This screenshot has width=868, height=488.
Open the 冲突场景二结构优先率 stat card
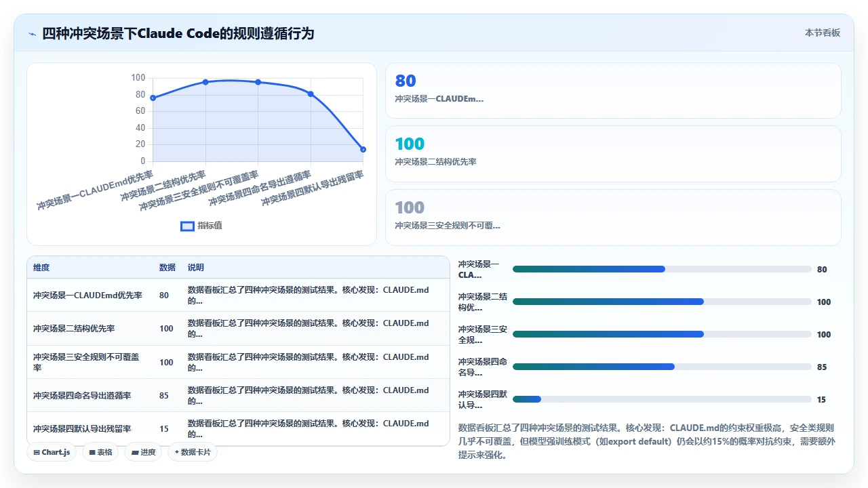613,154
